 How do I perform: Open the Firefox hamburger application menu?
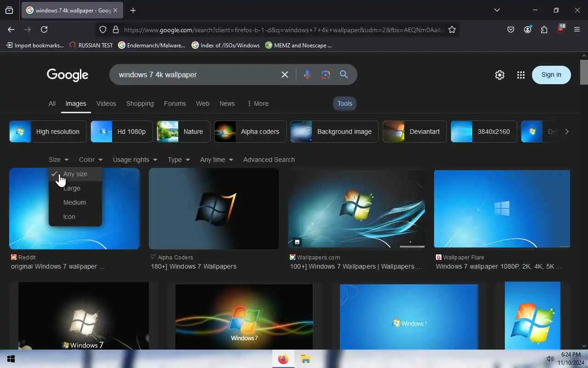tap(577, 29)
